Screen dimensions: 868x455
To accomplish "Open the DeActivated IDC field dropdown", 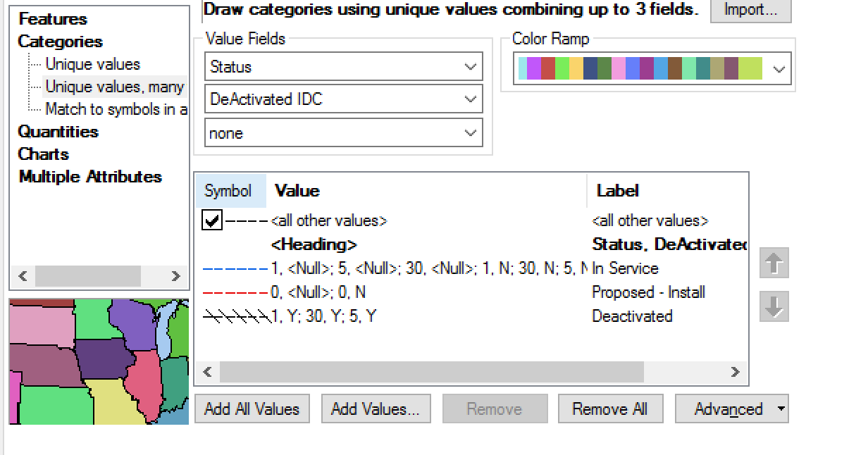I will pyautogui.click(x=471, y=99).
